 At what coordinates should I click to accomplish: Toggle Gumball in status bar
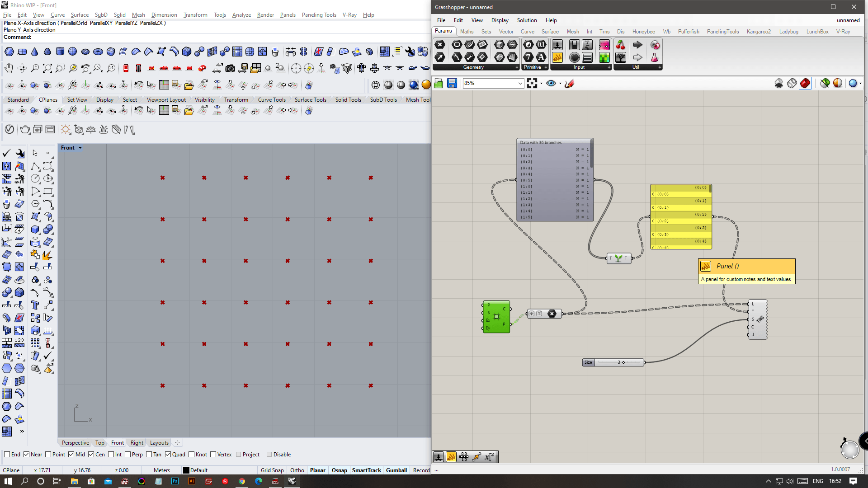pos(396,470)
